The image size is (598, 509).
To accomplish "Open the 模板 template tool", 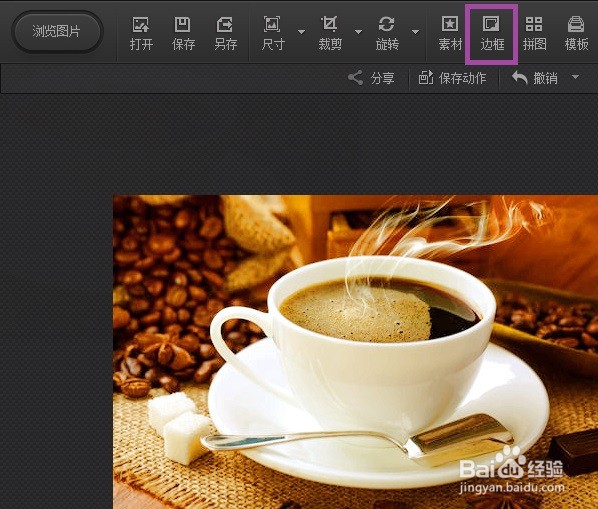I will (x=576, y=34).
